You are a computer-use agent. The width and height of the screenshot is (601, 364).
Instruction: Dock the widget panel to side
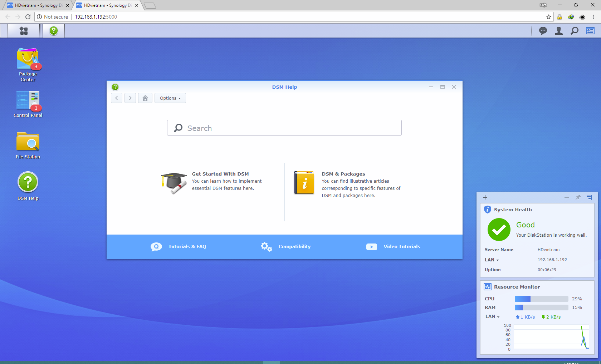[x=590, y=197]
